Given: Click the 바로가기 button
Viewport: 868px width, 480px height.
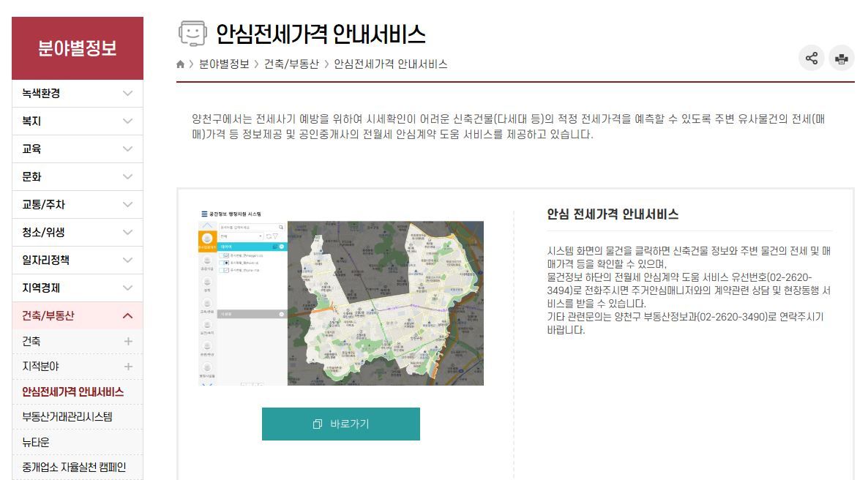Looking at the screenshot, I should coord(340,424).
